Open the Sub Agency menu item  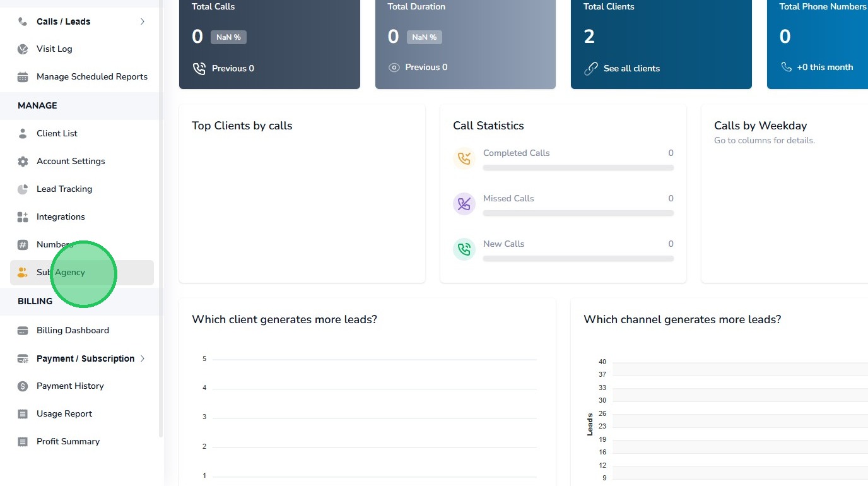pos(61,273)
